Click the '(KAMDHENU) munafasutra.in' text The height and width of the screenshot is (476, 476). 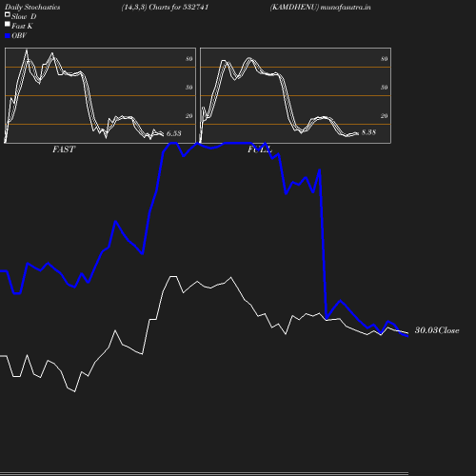click(320, 8)
